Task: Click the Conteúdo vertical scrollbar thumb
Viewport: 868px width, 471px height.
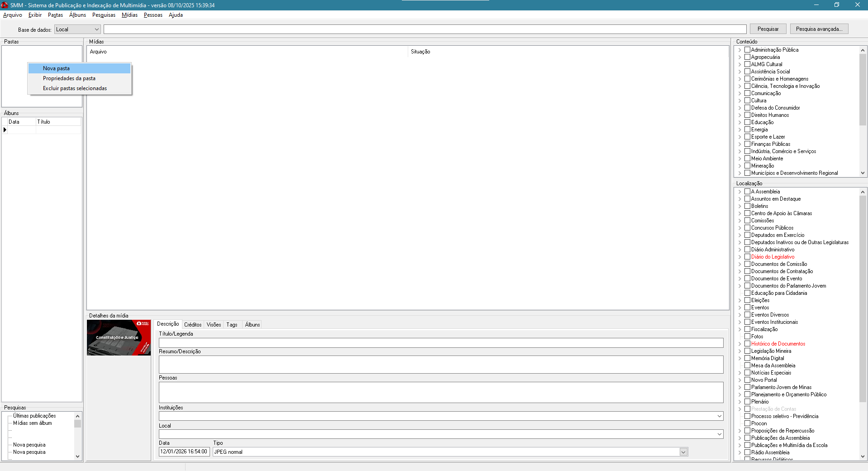Action: (x=863, y=91)
